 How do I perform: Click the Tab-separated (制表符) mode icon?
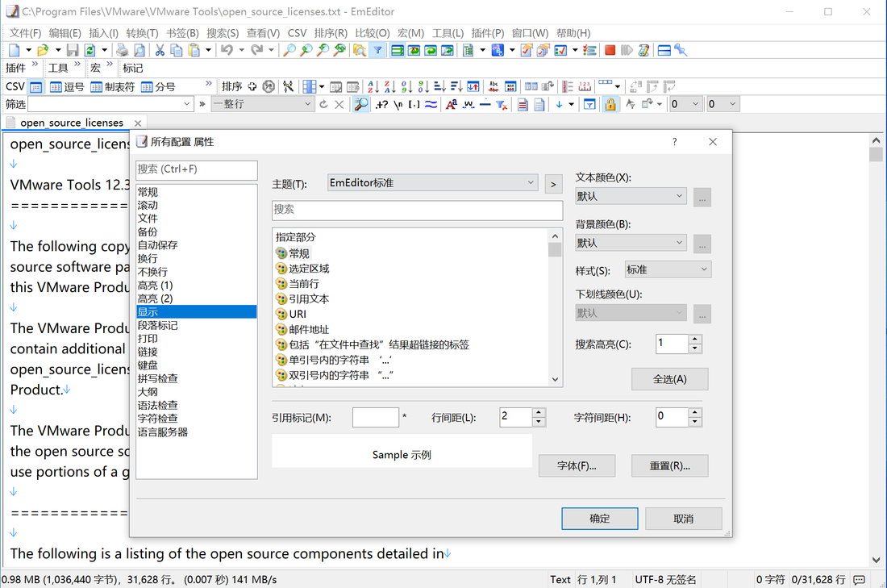pyautogui.click(x=113, y=86)
